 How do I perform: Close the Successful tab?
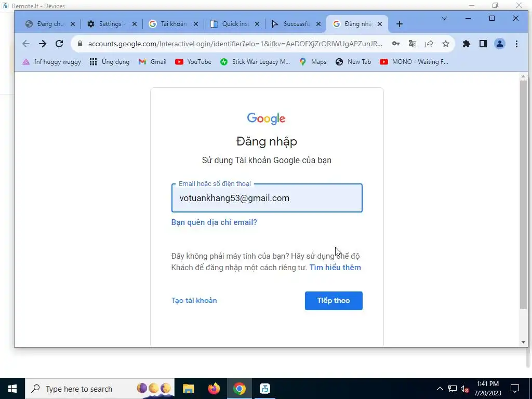click(x=318, y=24)
